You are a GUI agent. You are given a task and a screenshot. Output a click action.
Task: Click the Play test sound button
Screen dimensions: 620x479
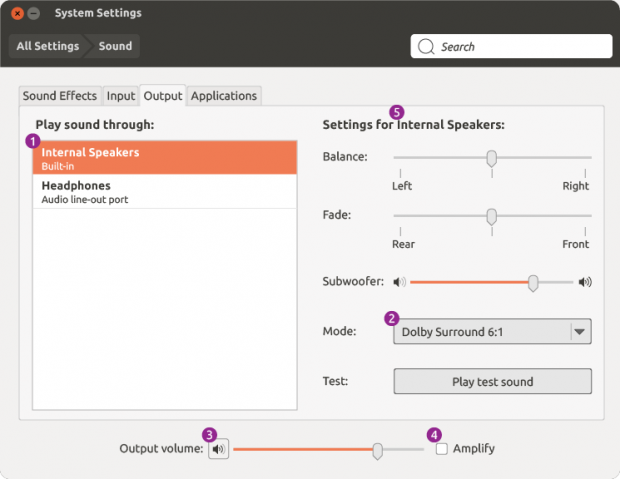click(x=492, y=381)
